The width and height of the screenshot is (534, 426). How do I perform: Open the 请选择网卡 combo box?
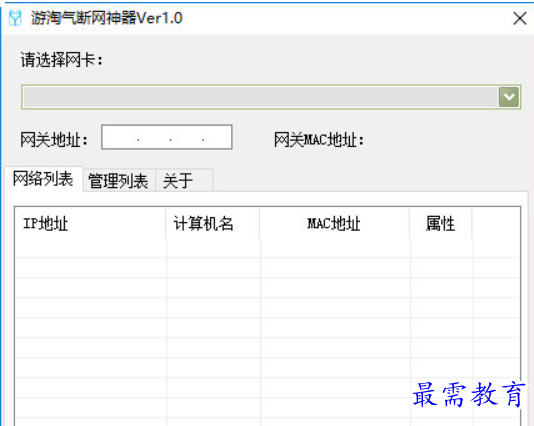(271, 97)
